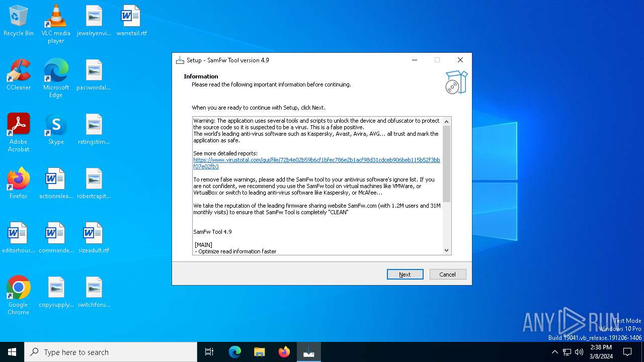Open the network status tray icon
This screenshot has height=362, width=644.
pos(567,352)
